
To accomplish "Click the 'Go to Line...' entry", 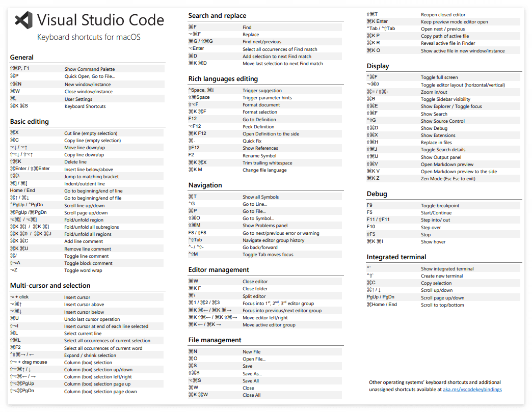I will [x=254, y=204].
